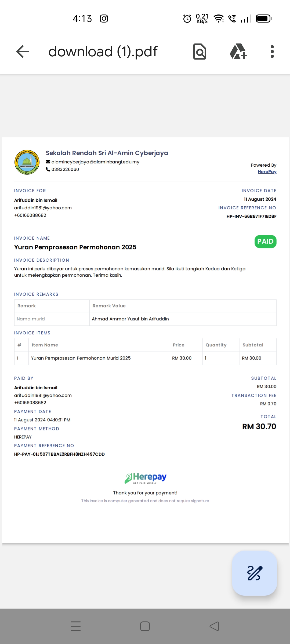Add file to Google Drive
This screenshot has height=644, width=290.
click(238, 51)
